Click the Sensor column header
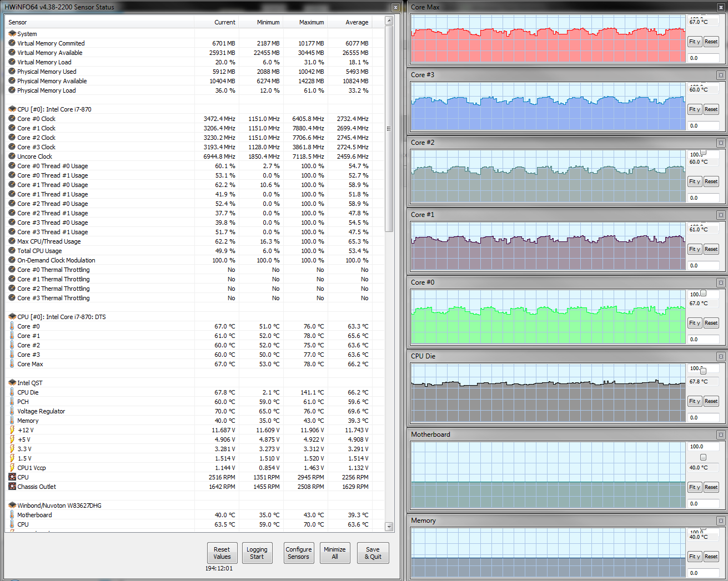The width and height of the screenshot is (728, 581). 99,22
